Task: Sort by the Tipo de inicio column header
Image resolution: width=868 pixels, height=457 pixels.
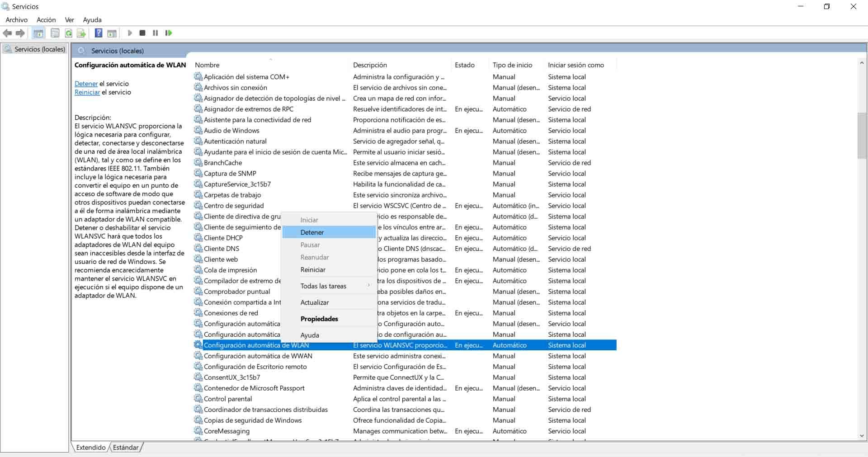Action: 517,65
